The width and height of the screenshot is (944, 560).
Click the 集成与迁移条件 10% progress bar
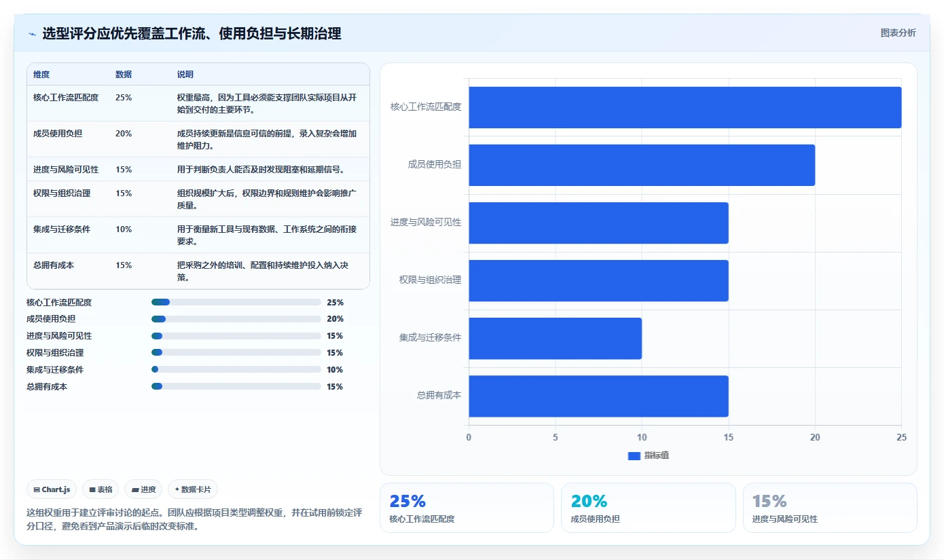236,370
